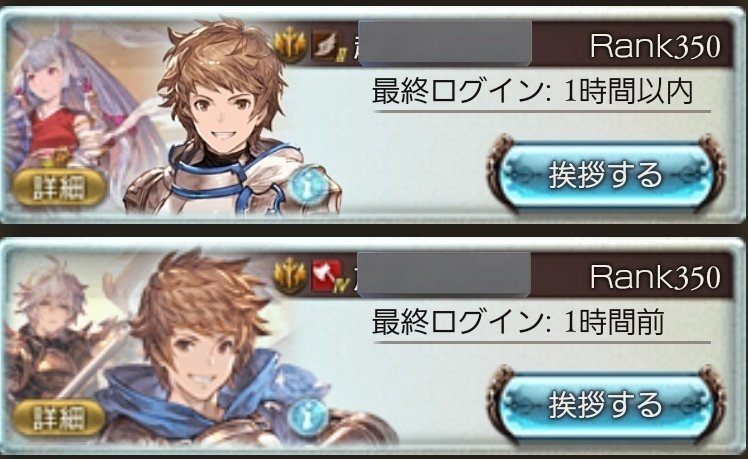
Task: Click 挨拶する for the friend logged in 1時間以内
Action: click(x=606, y=175)
